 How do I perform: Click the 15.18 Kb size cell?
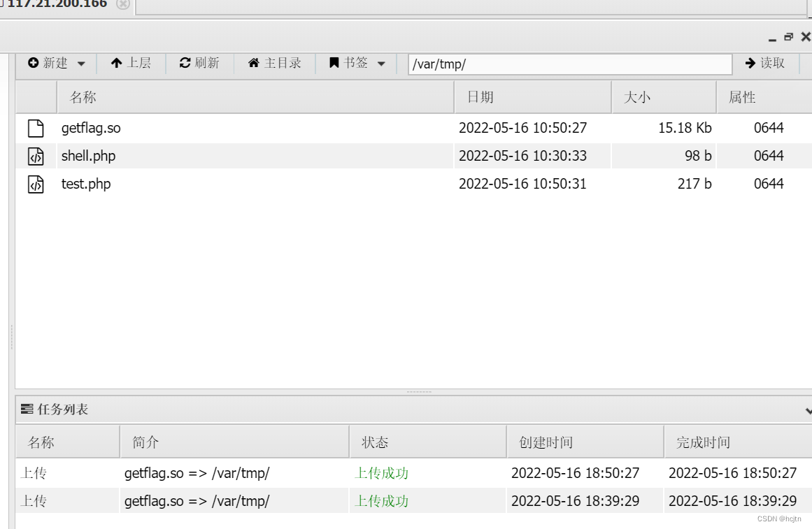click(685, 128)
